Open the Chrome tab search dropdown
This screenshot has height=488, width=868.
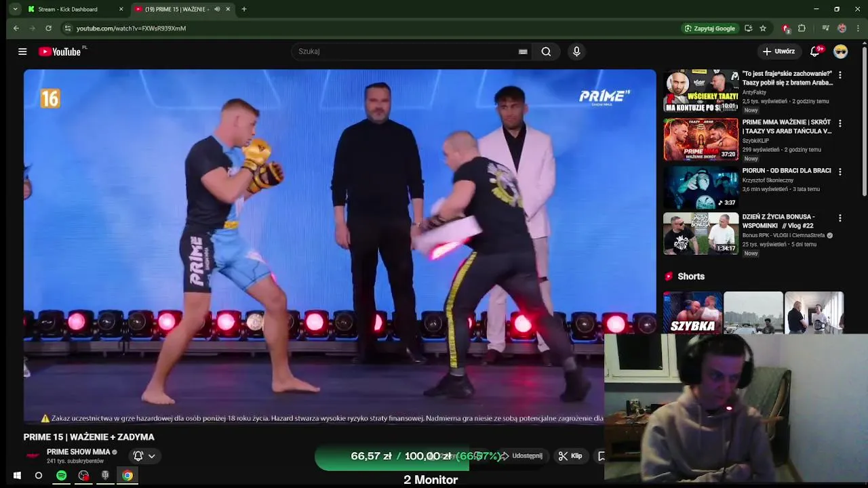pyautogui.click(x=15, y=9)
